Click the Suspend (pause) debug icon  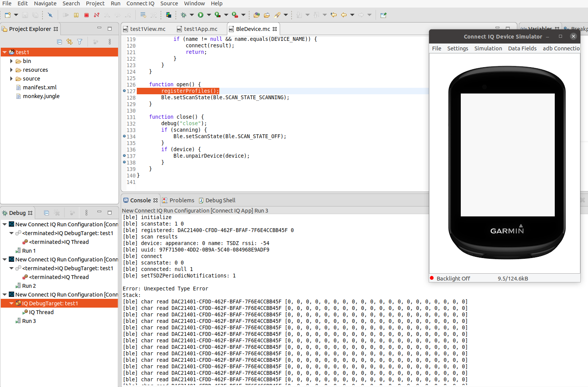tap(76, 15)
